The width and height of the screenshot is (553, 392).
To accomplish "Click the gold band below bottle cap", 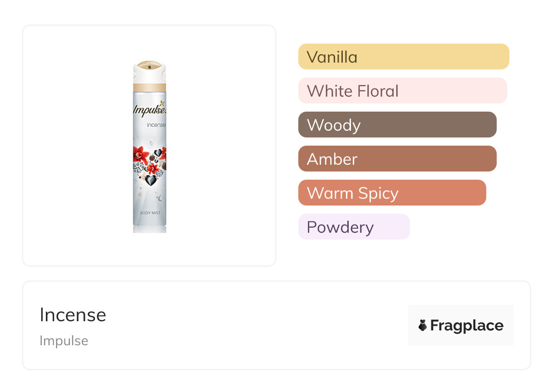I will (149, 87).
